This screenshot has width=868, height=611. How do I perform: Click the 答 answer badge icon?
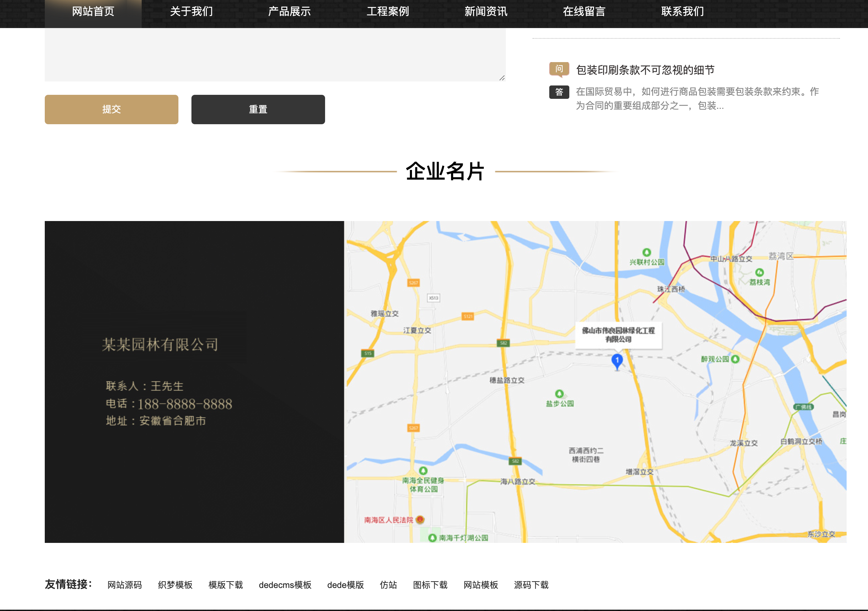(x=559, y=92)
